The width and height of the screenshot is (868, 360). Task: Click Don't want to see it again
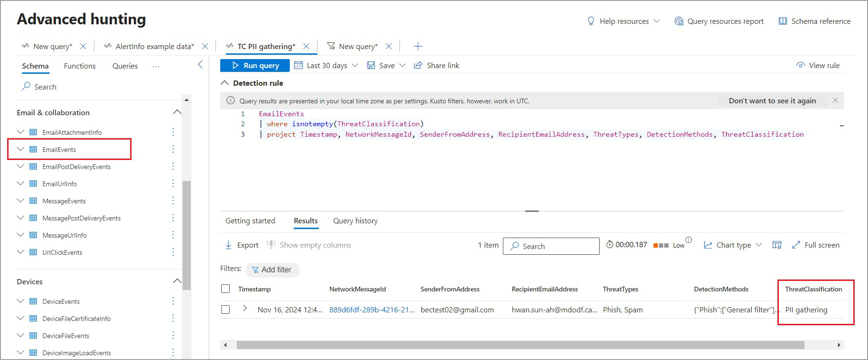point(772,100)
